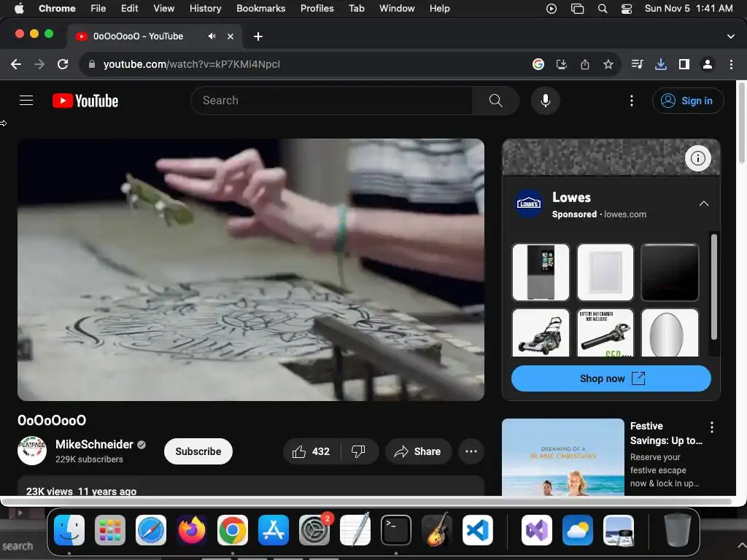Image resolution: width=747 pixels, height=560 pixels.
Task: Dislike the video
Action: pyautogui.click(x=359, y=451)
